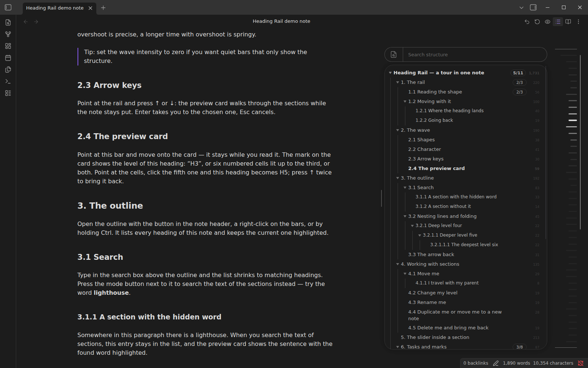Focus the Search structure input field

474,54
